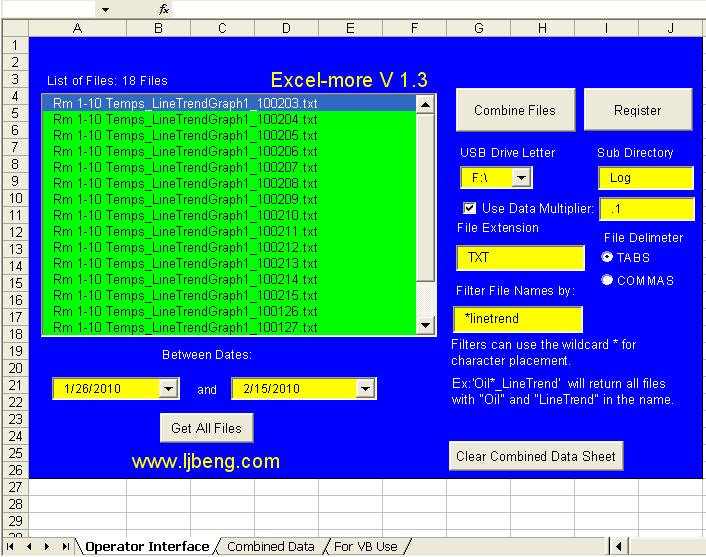The width and height of the screenshot is (706, 557).
Task: Click the File Extension TXT field
Action: [520, 258]
